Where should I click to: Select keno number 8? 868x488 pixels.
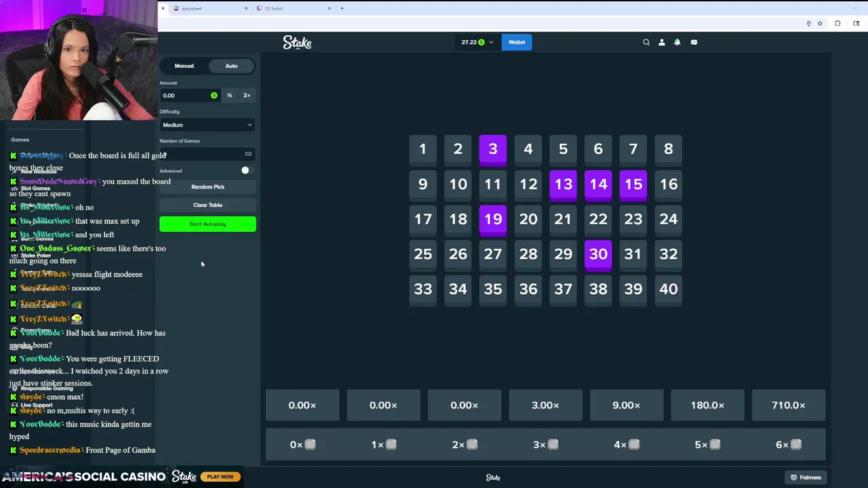(x=669, y=149)
